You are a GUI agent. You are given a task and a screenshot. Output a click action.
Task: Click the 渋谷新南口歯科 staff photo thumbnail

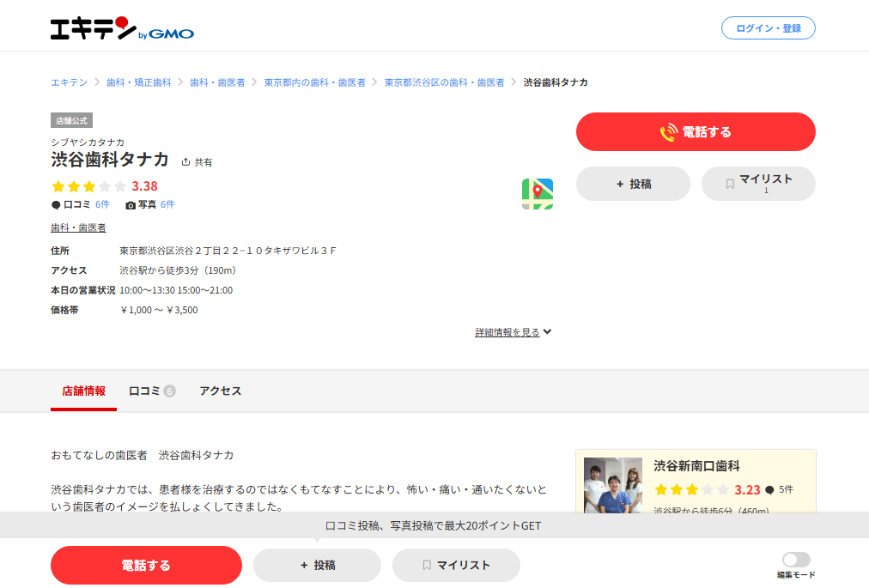pos(613,485)
